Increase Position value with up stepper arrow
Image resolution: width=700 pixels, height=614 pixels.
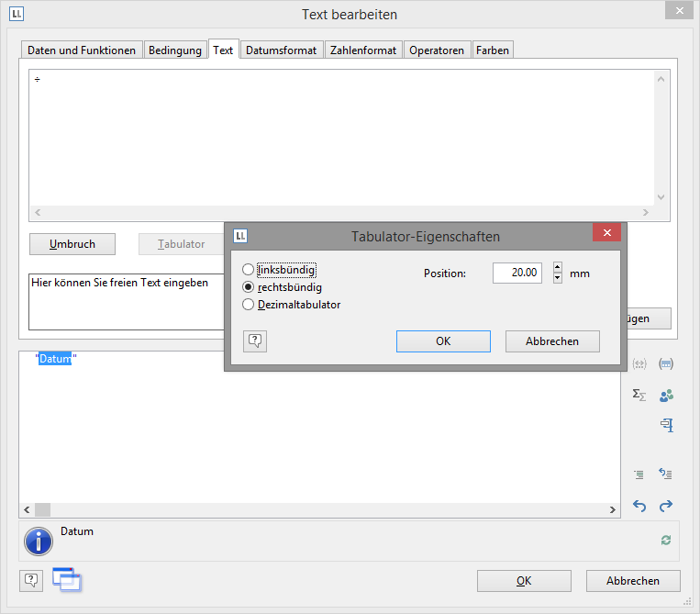tap(557, 268)
